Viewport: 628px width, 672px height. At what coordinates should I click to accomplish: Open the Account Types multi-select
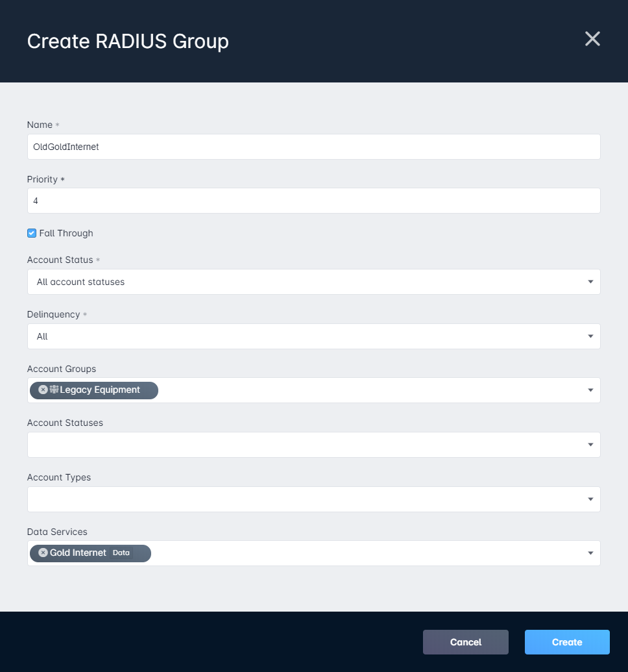pos(313,499)
